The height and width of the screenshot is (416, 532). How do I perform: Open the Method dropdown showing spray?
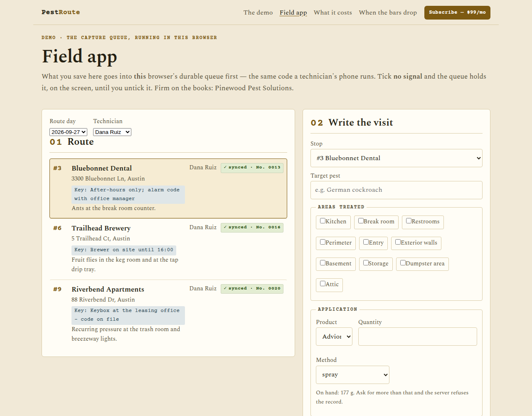pos(352,375)
